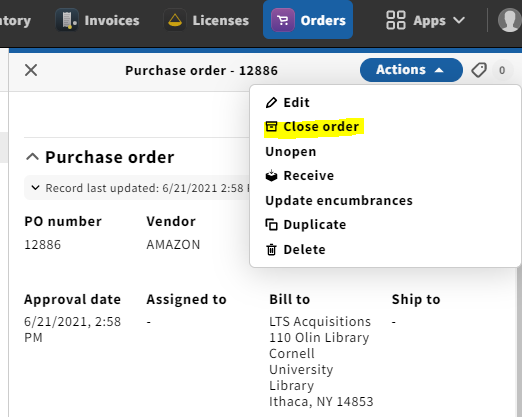Open the Apps grid icon

point(396,20)
